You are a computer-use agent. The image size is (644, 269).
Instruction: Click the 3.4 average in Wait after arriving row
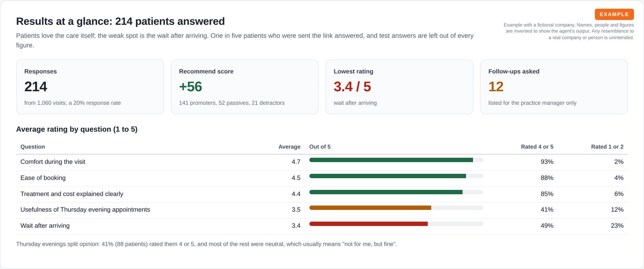[x=296, y=226]
